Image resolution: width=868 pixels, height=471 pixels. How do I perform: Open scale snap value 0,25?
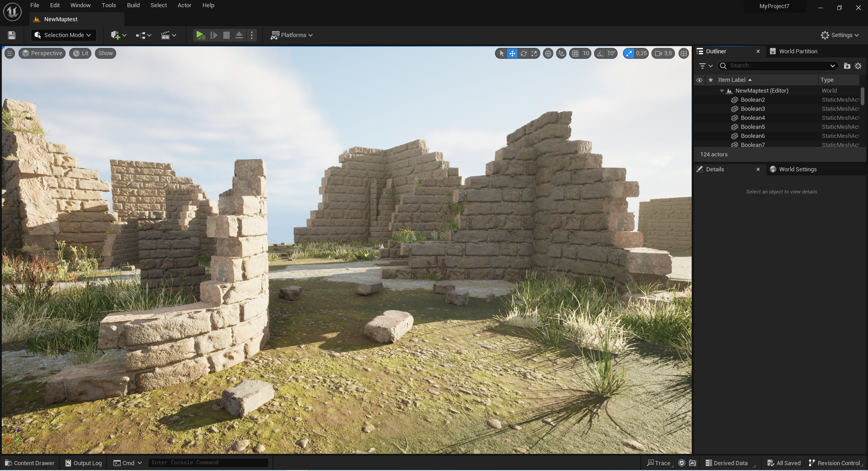[x=642, y=53]
